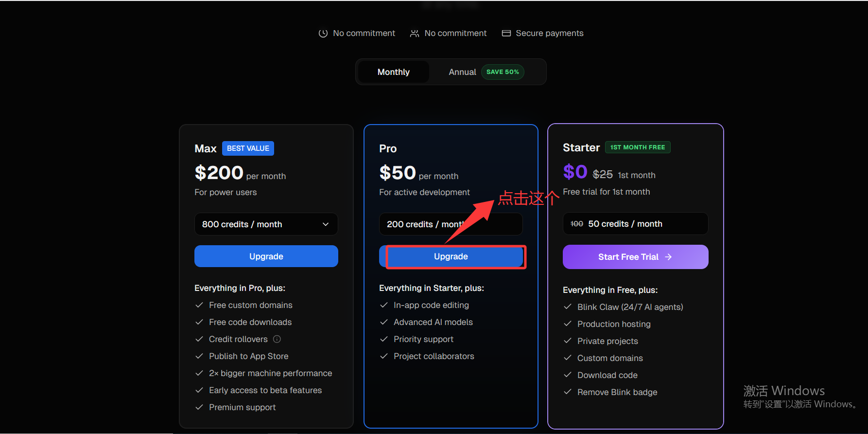Click 'Everything in Starter, plus:' heading
This screenshot has width=868, height=434.
(432, 288)
